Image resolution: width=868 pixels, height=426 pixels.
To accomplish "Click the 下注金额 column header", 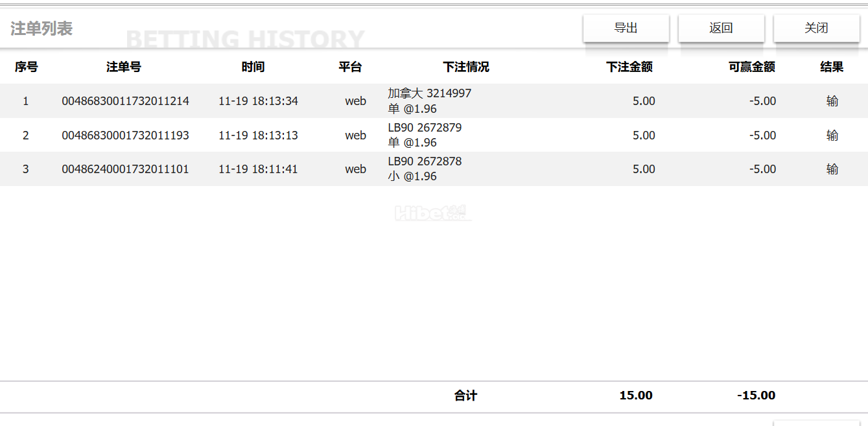I will (x=629, y=67).
